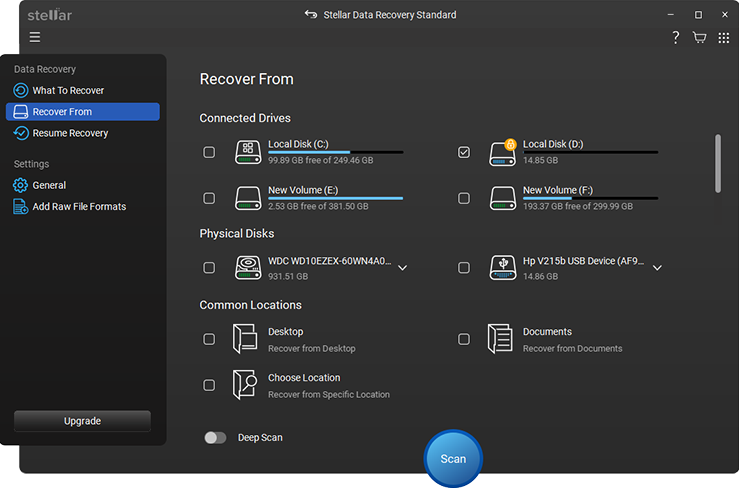Image resolution: width=739 pixels, height=488 pixels.
Task: Click the Local Disk (C:) usage bar
Action: (336, 152)
